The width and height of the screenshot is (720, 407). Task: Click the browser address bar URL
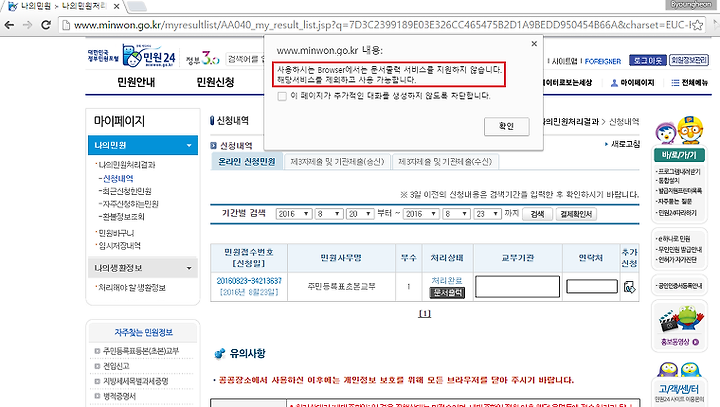[x=381, y=25]
